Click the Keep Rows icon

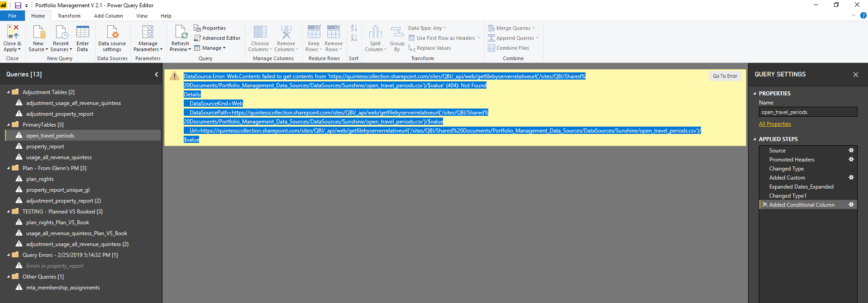(x=314, y=32)
